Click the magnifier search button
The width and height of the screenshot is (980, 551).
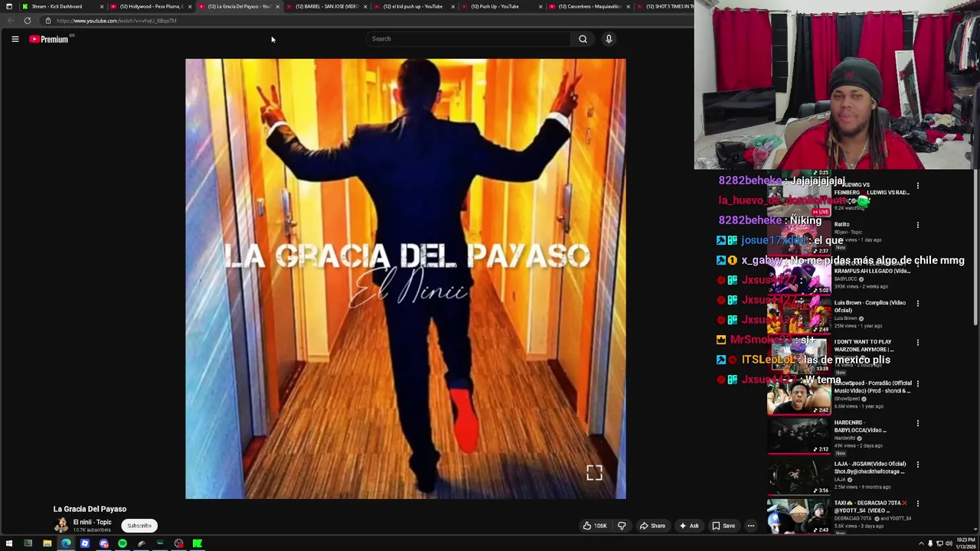click(583, 39)
